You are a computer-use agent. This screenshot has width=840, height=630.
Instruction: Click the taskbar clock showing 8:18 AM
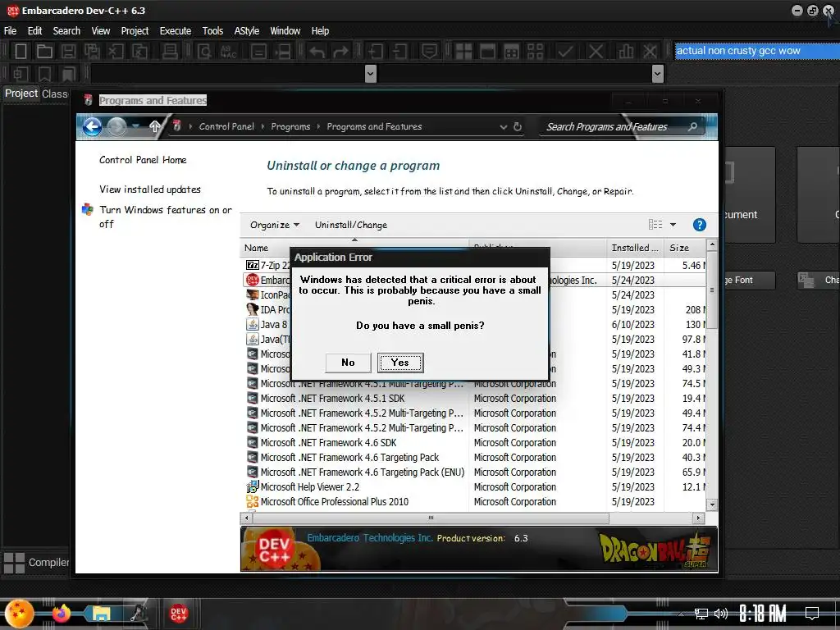point(763,614)
